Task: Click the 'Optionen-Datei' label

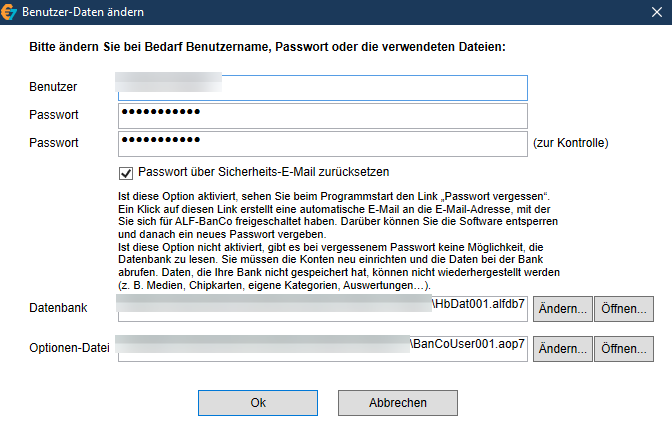Action: pos(69,348)
